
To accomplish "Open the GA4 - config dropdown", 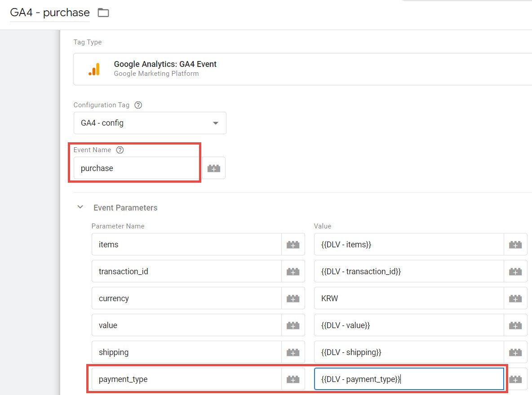I will pos(150,123).
